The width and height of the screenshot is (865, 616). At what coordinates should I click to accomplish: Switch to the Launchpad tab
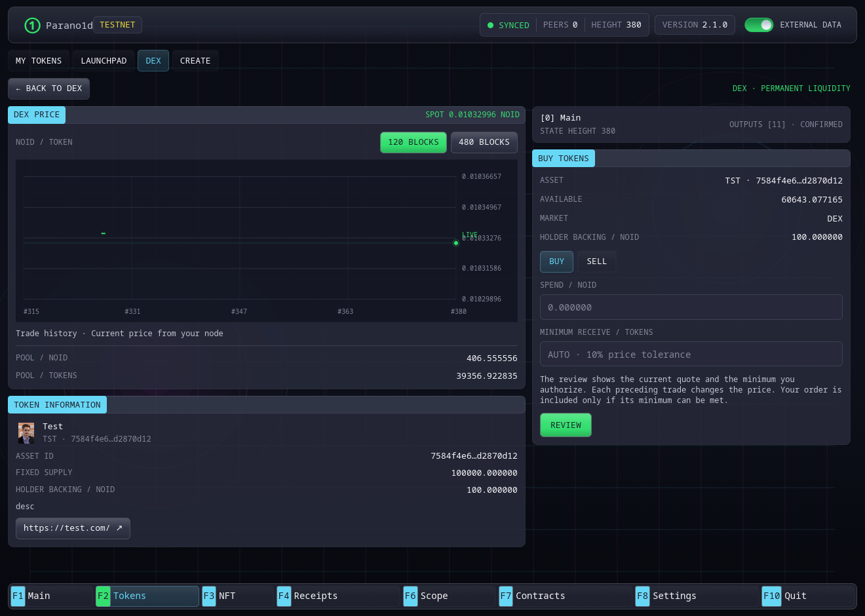click(x=104, y=61)
